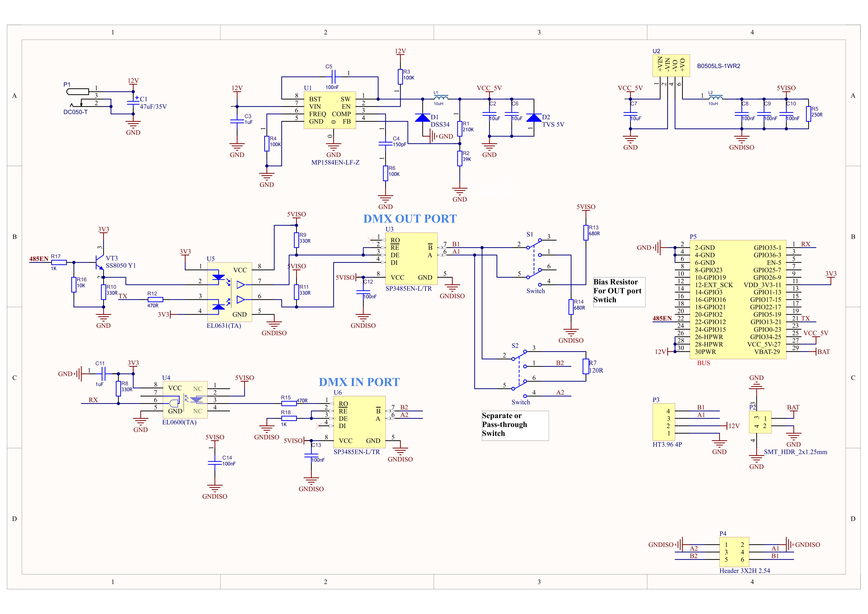Click the P2 SMT_HDR_2x1.25mm connector
Image resolution: width=868 pixels, height=614 pixels.
coord(760,422)
